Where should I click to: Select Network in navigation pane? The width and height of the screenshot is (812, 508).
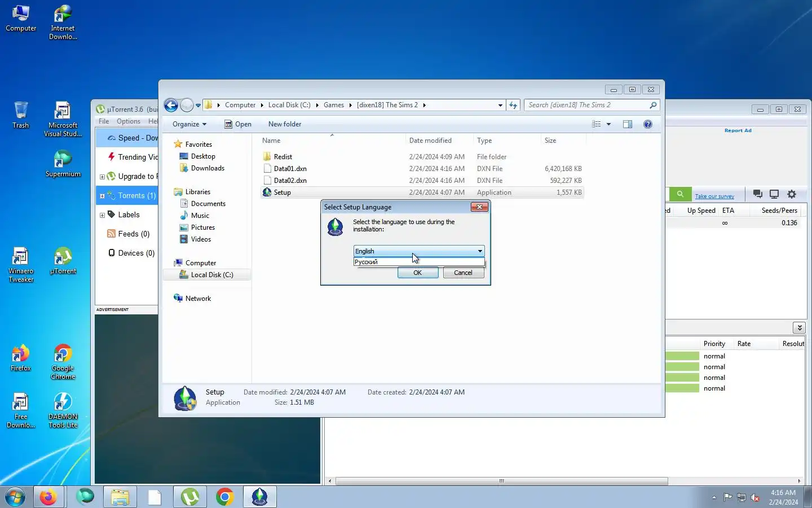[x=198, y=299]
